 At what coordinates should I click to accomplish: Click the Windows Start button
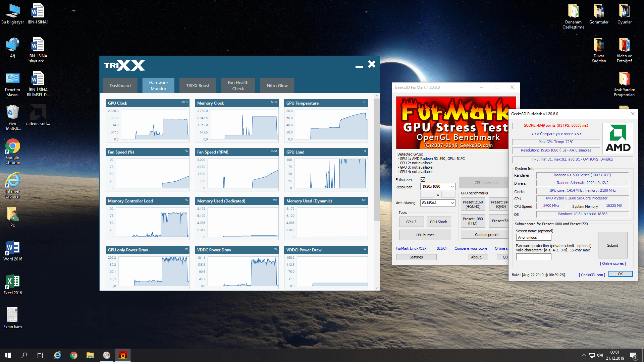click(8, 355)
